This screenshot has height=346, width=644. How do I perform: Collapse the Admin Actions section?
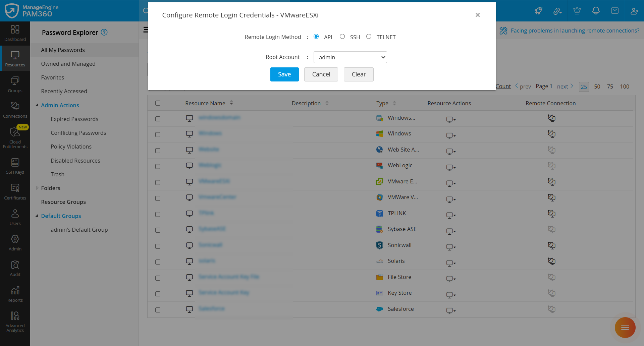[x=37, y=105]
